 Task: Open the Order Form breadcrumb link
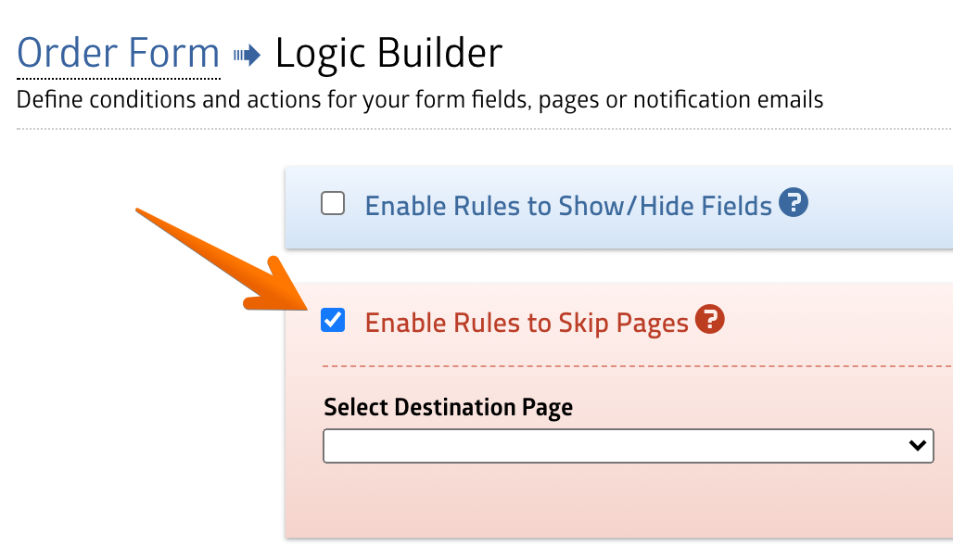(118, 53)
